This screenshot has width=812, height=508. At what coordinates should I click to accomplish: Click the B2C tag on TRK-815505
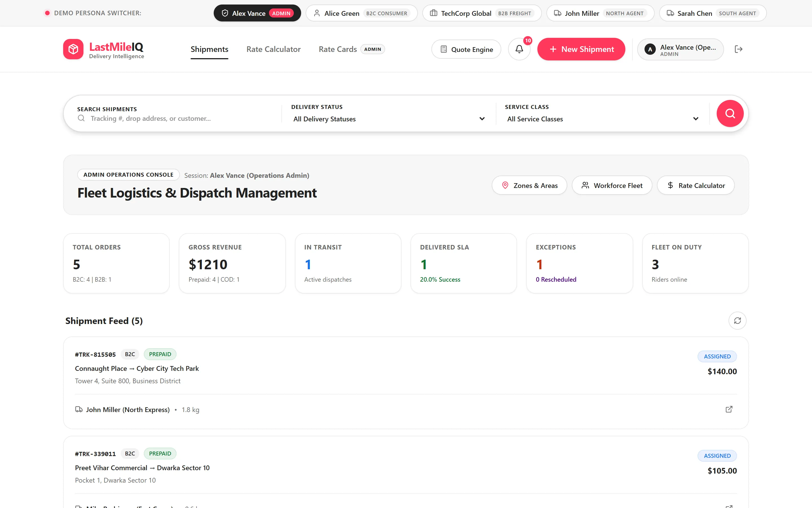pyautogui.click(x=130, y=354)
